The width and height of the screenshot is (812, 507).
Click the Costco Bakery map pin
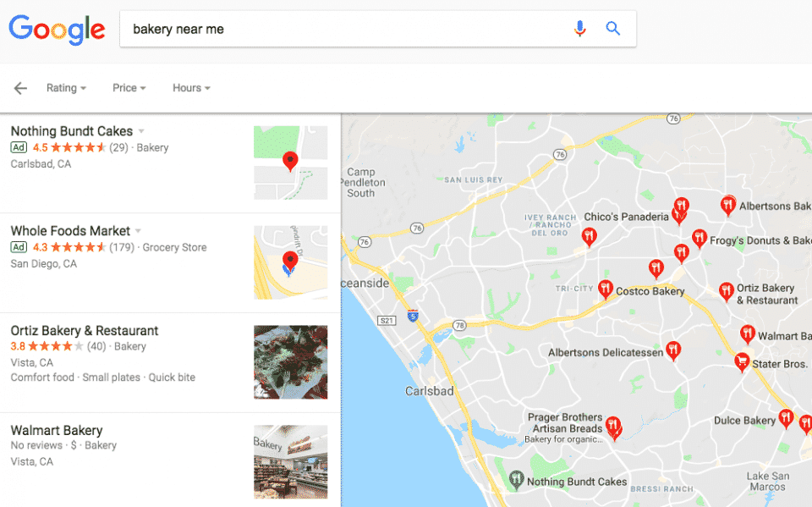pos(606,289)
